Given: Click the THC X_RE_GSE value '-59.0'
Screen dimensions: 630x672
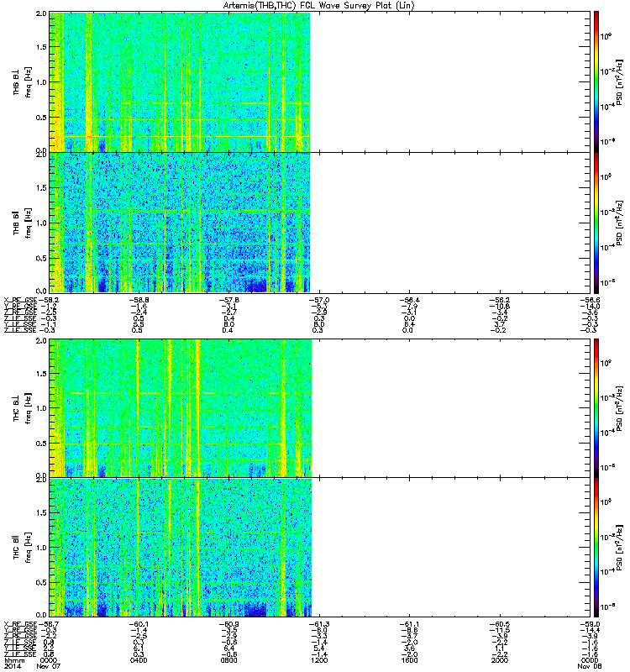Looking at the screenshot, I should coord(590,624).
